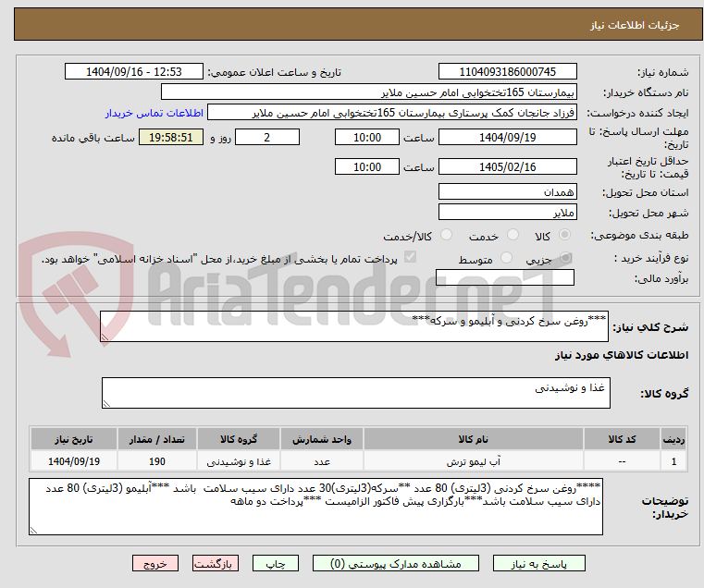The image size is (704, 588).
Task: Click the resize handle of توضیحات خریدار box
Action: coord(33,530)
